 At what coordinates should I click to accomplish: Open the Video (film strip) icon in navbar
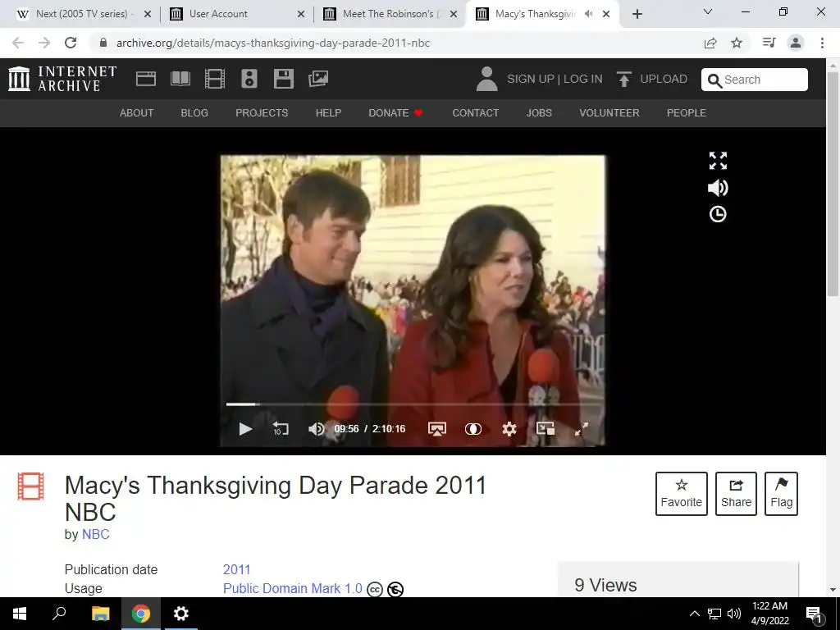[215, 79]
